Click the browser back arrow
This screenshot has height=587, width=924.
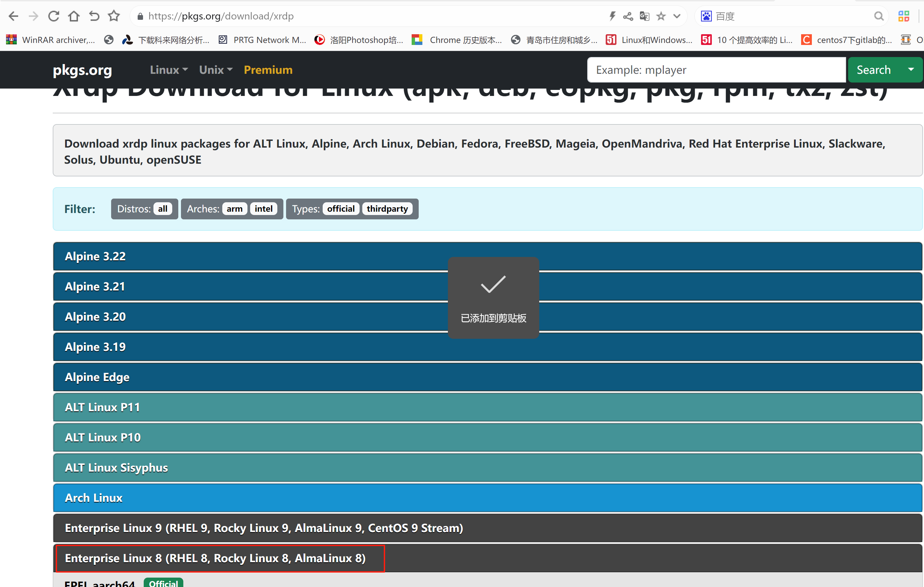pyautogui.click(x=13, y=16)
